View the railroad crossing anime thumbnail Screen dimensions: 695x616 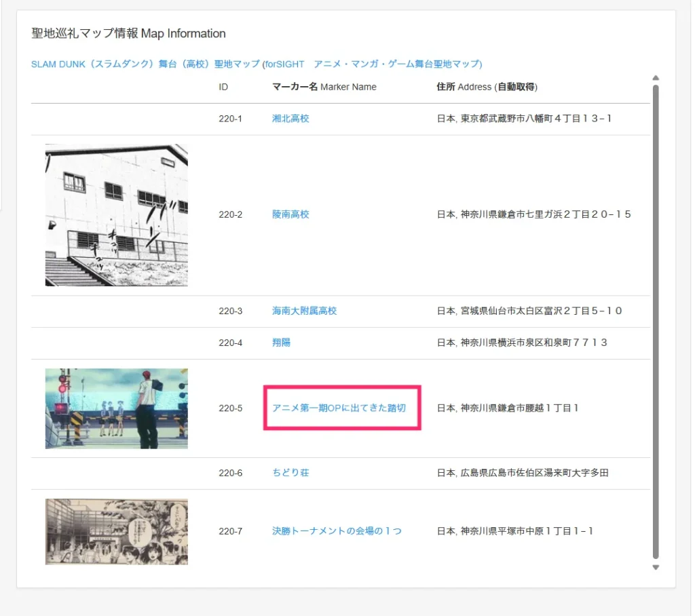click(117, 408)
